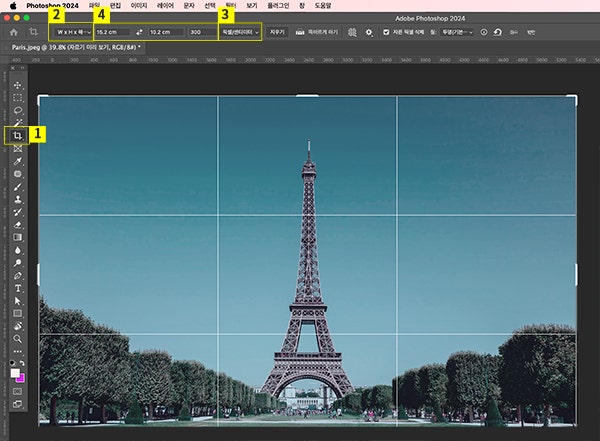Screen dimensions: 600x441
Task: Select the Move tool
Action: (18, 85)
